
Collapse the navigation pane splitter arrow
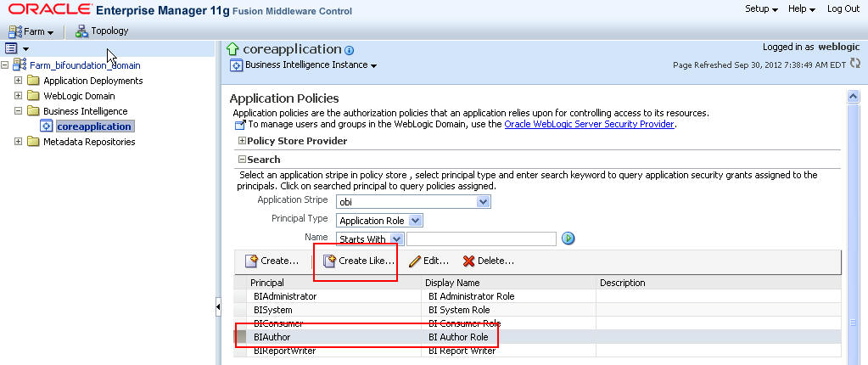point(218,306)
